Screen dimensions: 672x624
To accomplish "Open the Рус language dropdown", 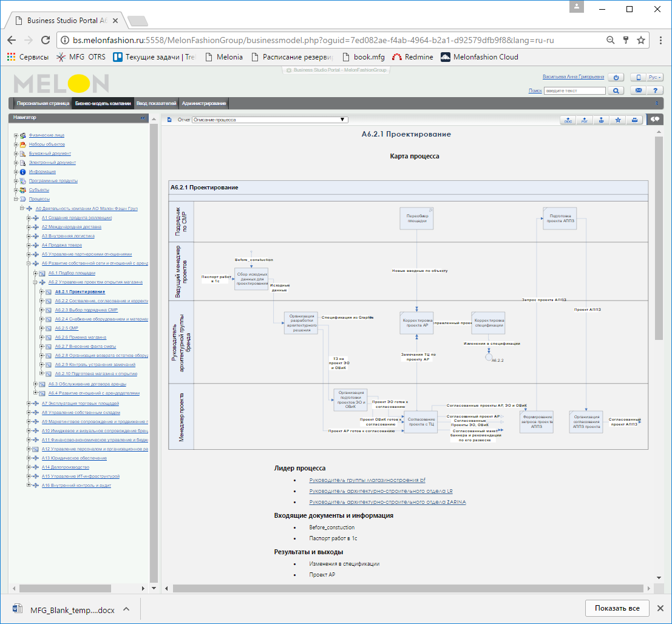I will pyautogui.click(x=655, y=78).
